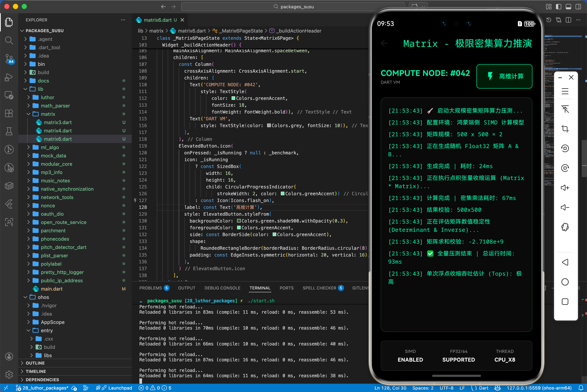Open matrix4.dart in the explorer
The width and height of the screenshot is (587, 392).
[x=58, y=131]
